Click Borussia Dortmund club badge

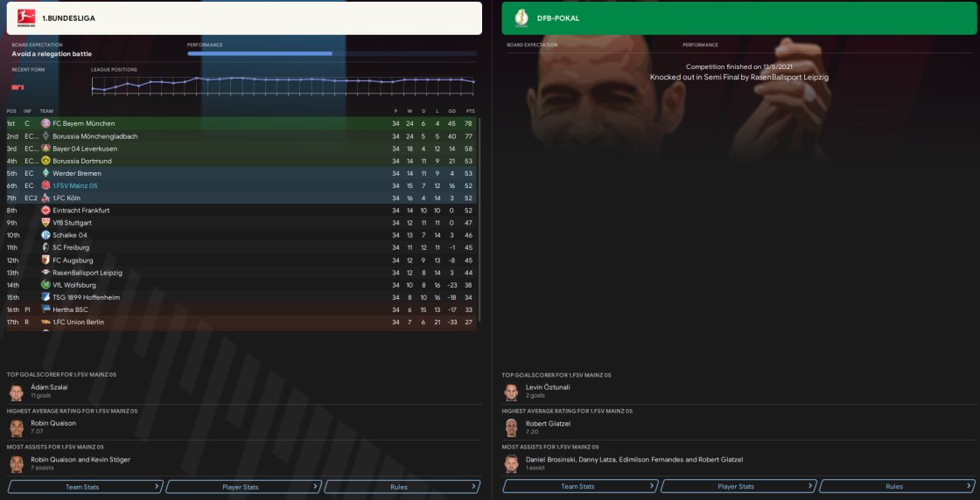point(45,161)
